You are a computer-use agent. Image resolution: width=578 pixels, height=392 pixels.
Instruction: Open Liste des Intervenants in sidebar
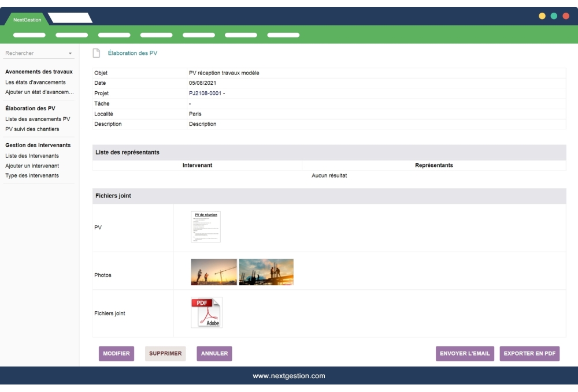32,156
